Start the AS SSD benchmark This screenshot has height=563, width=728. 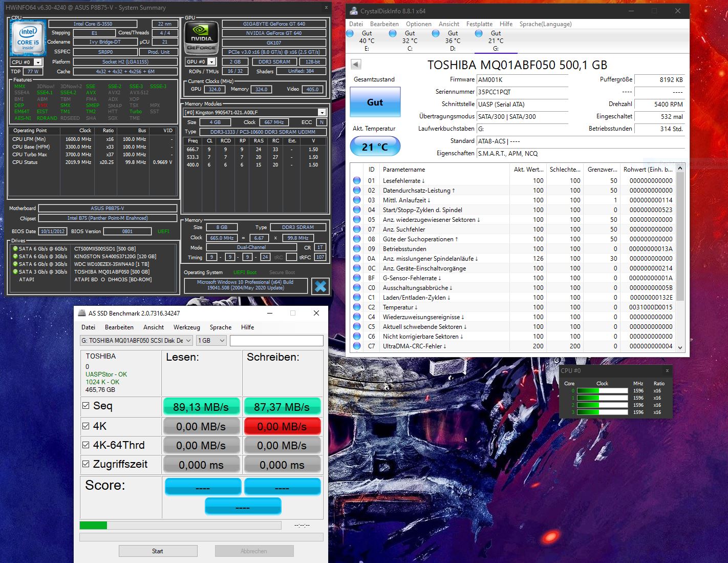point(158,551)
